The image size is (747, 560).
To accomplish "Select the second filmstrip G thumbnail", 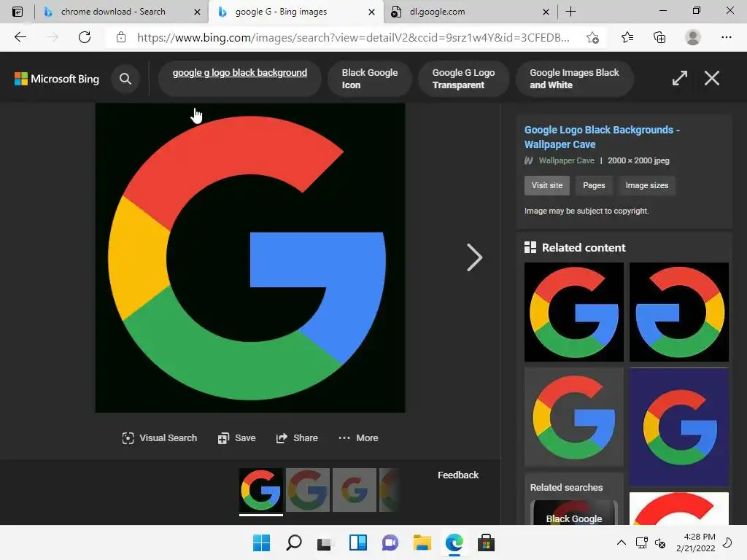I will pyautogui.click(x=307, y=491).
